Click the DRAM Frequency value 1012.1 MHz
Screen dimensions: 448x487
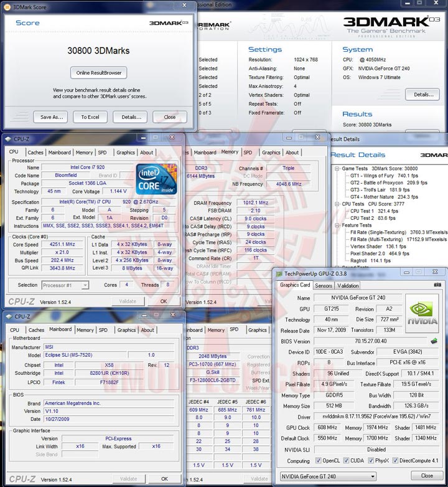(x=255, y=202)
